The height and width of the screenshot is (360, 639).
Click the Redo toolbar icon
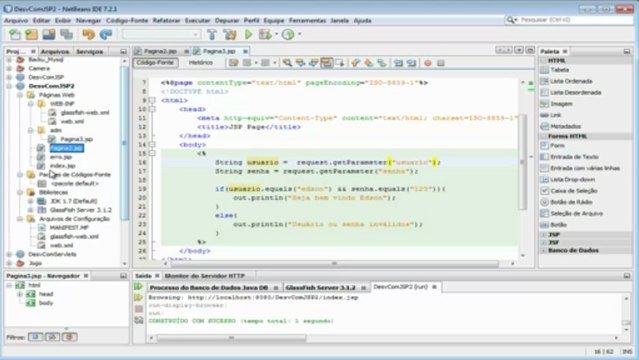pyautogui.click(x=106, y=35)
